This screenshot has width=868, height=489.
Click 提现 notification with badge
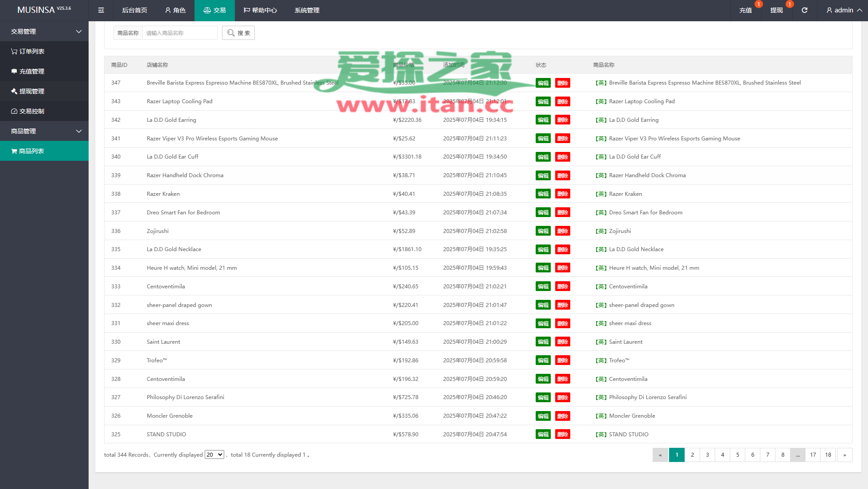(x=776, y=10)
